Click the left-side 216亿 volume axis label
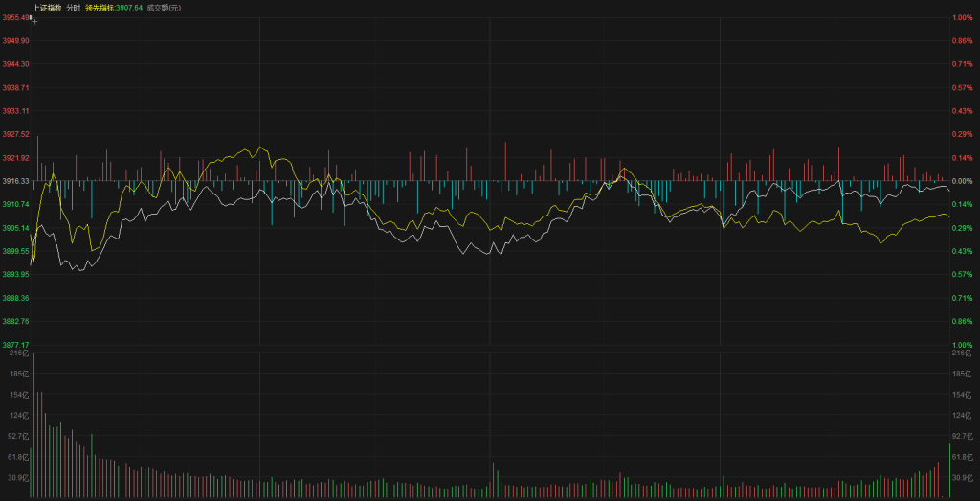The image size is (980, 501). (x=19, y=353)
